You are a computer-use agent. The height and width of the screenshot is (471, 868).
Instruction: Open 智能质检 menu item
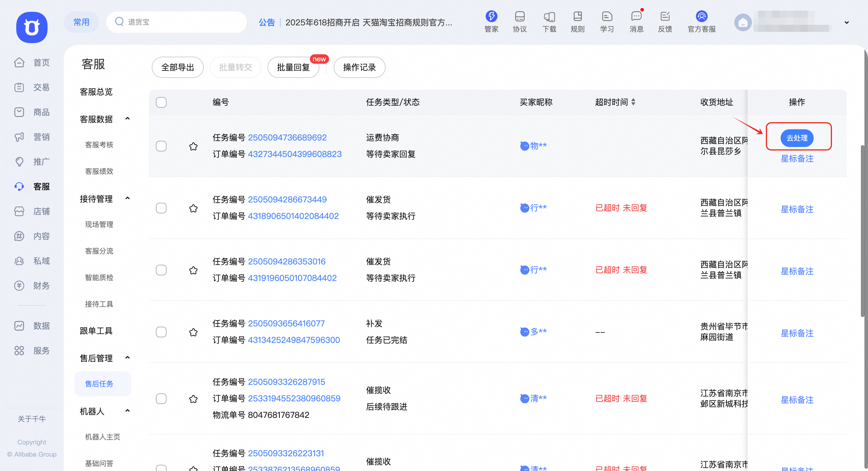pyautogui.click(x=99, y=277)
